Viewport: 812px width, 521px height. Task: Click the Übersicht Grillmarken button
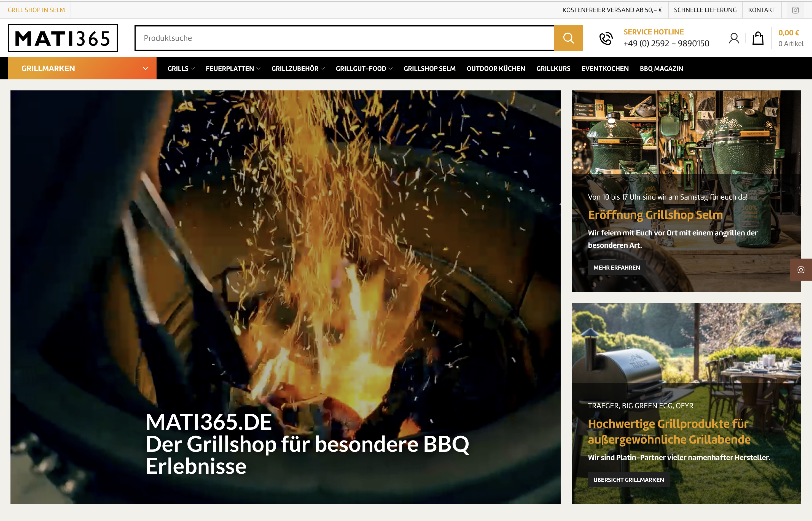pos(628,480)
